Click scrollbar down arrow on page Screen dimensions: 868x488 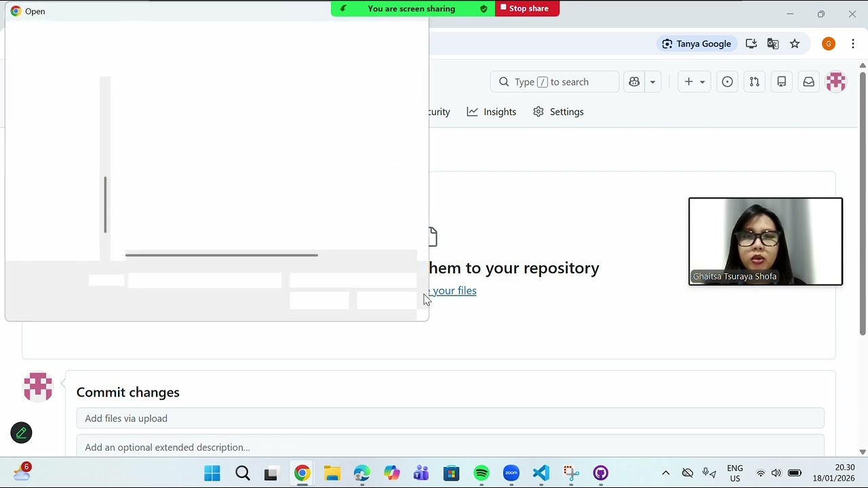click(x=863, y=452)
